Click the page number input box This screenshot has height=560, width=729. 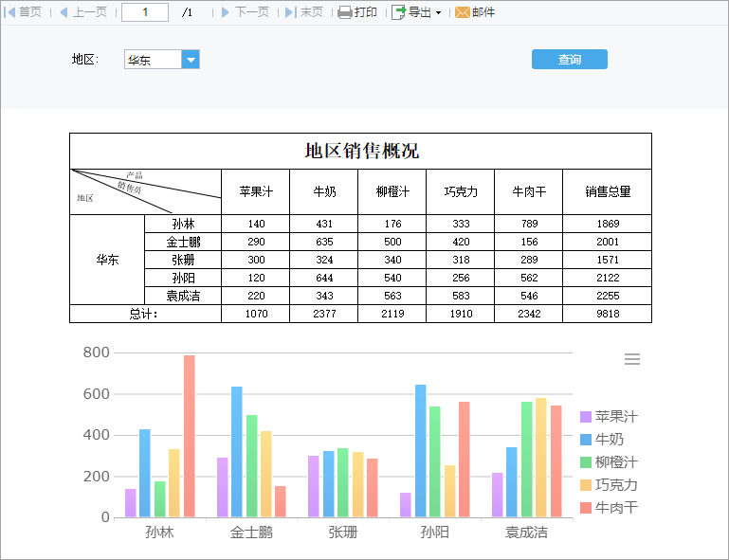145,12
